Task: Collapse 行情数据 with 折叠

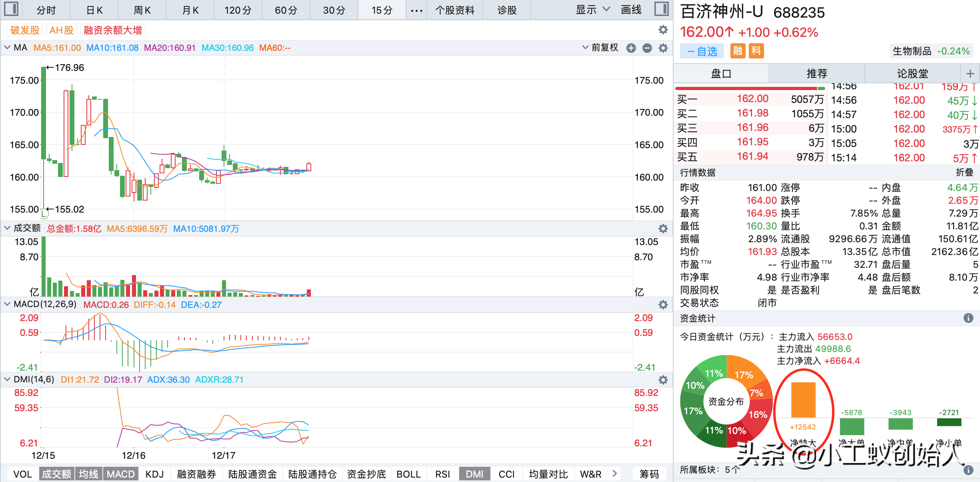Action: point(964,173)
